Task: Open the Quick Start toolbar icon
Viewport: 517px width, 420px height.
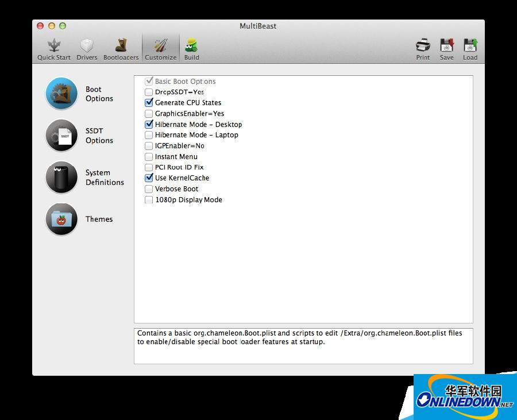Action: [54, 46]
